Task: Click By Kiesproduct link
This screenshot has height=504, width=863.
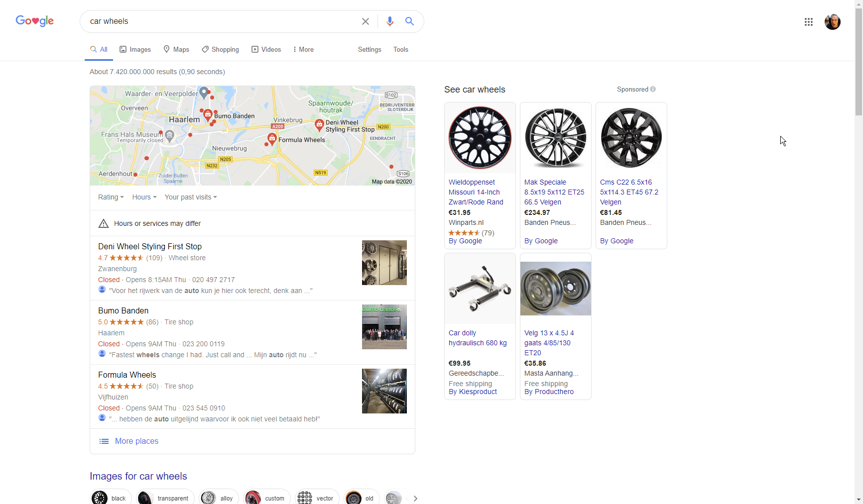Action: coord(473,392)
